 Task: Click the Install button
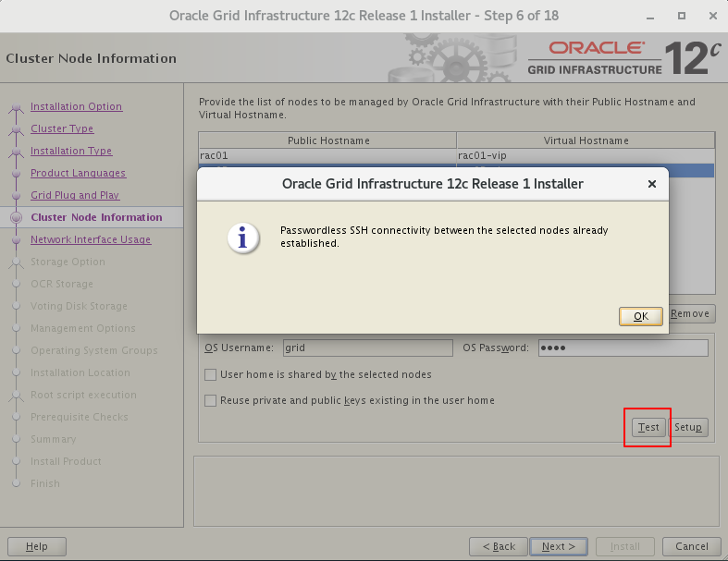pos(625,546)
